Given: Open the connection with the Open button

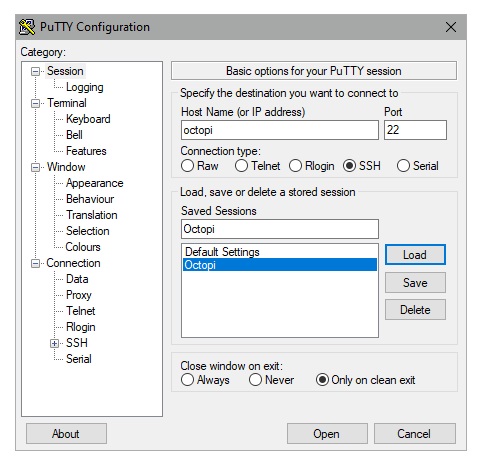Looking at the screenshot, I should pyautogui.click(x=327, y=434).
